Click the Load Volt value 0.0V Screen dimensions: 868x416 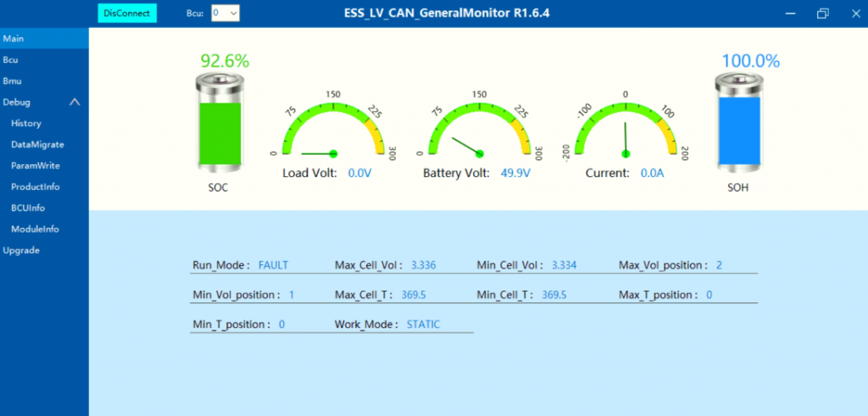359,173
